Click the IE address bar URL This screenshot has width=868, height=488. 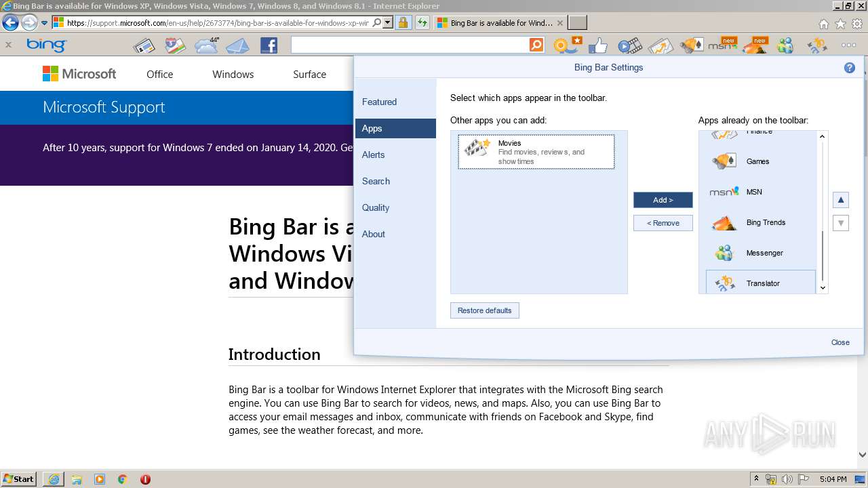[217, 22]
